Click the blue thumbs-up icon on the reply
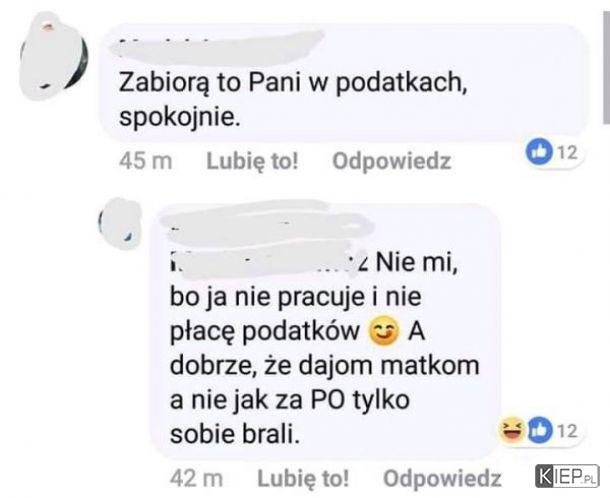 (540, 430)
